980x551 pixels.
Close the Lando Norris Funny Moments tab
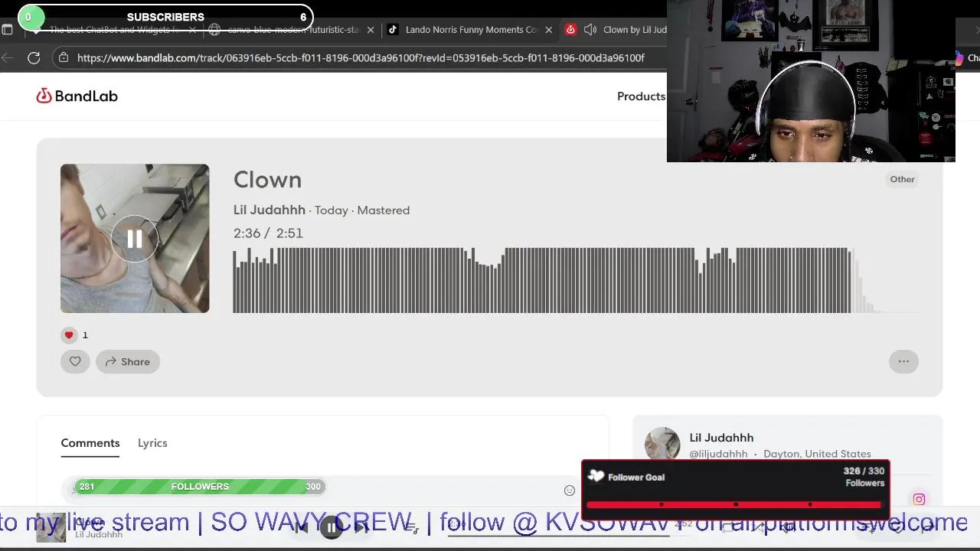[548, 30]
